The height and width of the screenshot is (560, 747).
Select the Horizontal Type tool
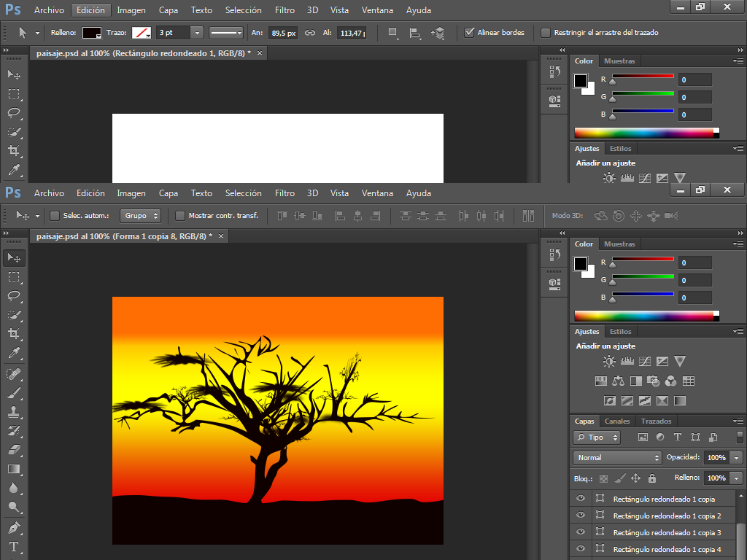(14, 547)
